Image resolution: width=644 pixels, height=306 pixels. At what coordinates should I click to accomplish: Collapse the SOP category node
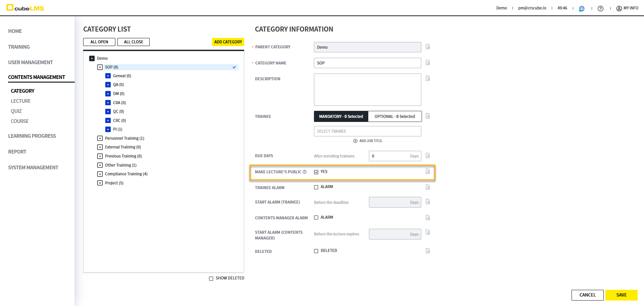coord(100,67)
